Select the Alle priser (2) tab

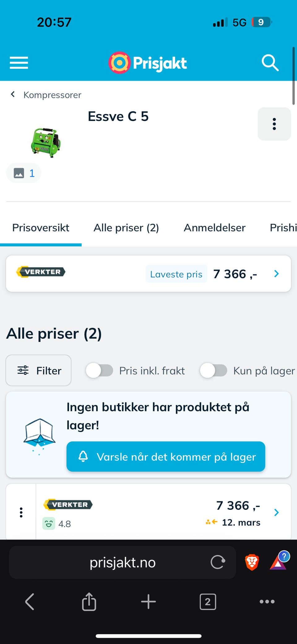(126, 227)
